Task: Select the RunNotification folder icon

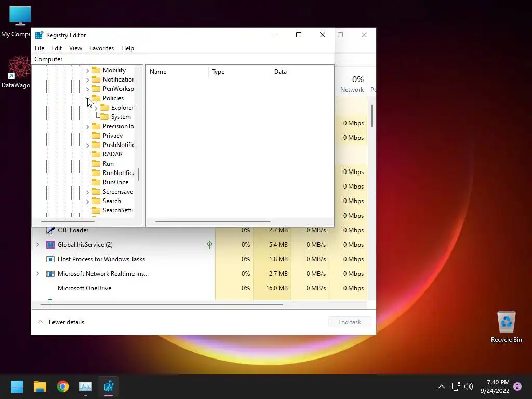Action: pos(96,172)
